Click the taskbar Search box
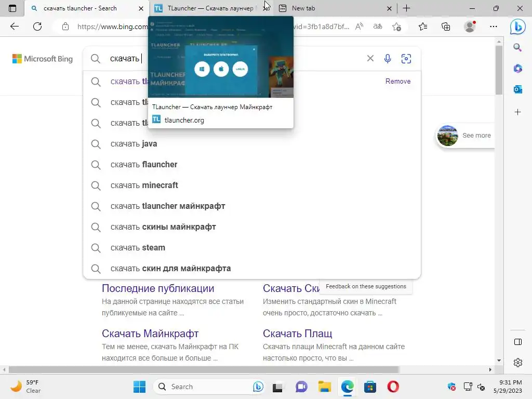This screenshot has width=532, height=399. point(209,387)
